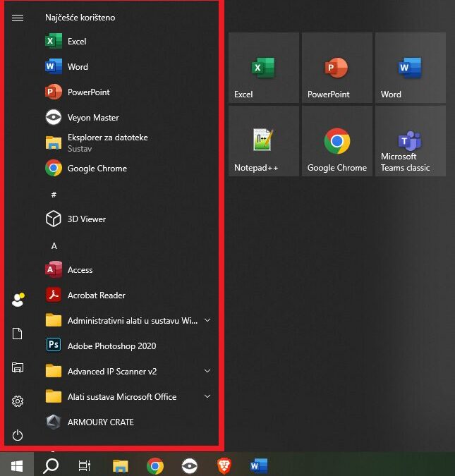Screen dimensions: 455x476
Task: Expand Advanced IP Scanner v2 folder chevron
Action: pyautogui.click(x=207, y=371)
